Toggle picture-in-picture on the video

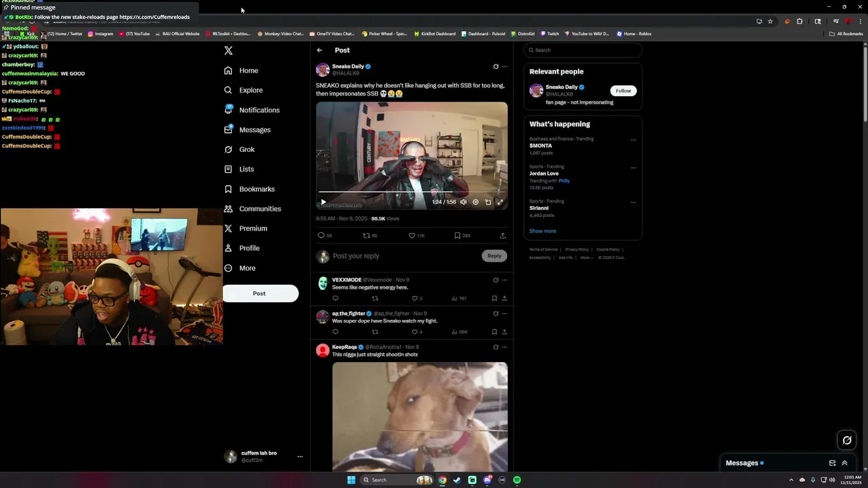[488, 202]
